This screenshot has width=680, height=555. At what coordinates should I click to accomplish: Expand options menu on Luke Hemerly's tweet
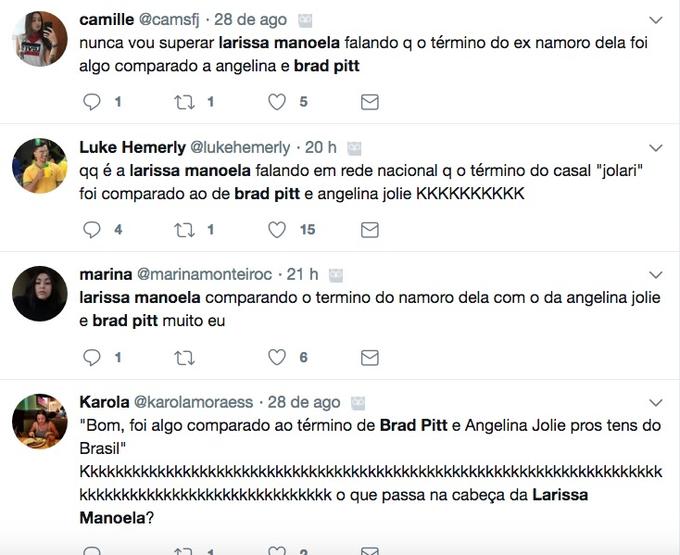(656, 148)
